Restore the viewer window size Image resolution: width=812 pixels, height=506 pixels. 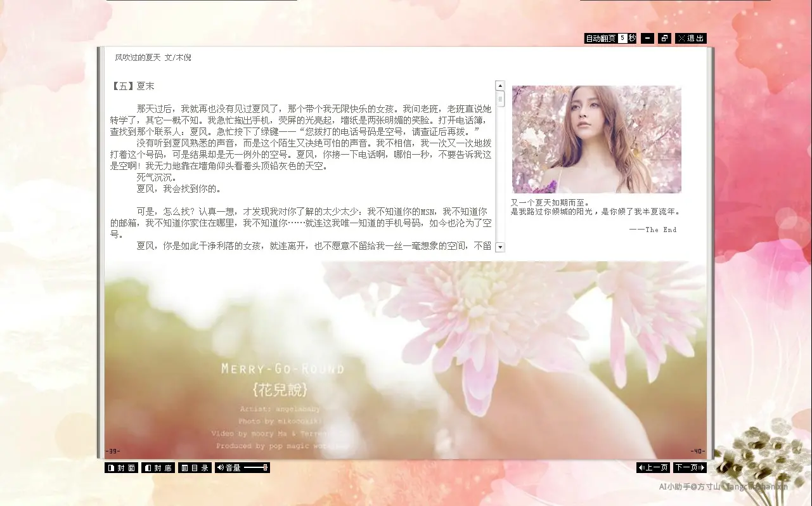click(664, 39)
